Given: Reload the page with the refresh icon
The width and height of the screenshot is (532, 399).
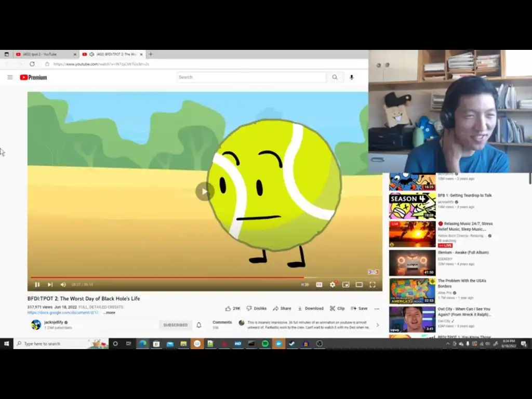Looking at the screenshot, I should tap(32, 64).
